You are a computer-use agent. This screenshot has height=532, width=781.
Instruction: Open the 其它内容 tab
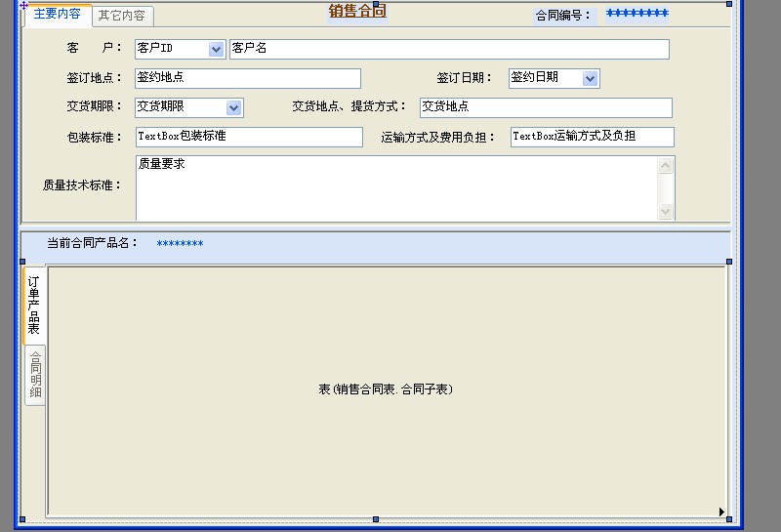point(122,16)
